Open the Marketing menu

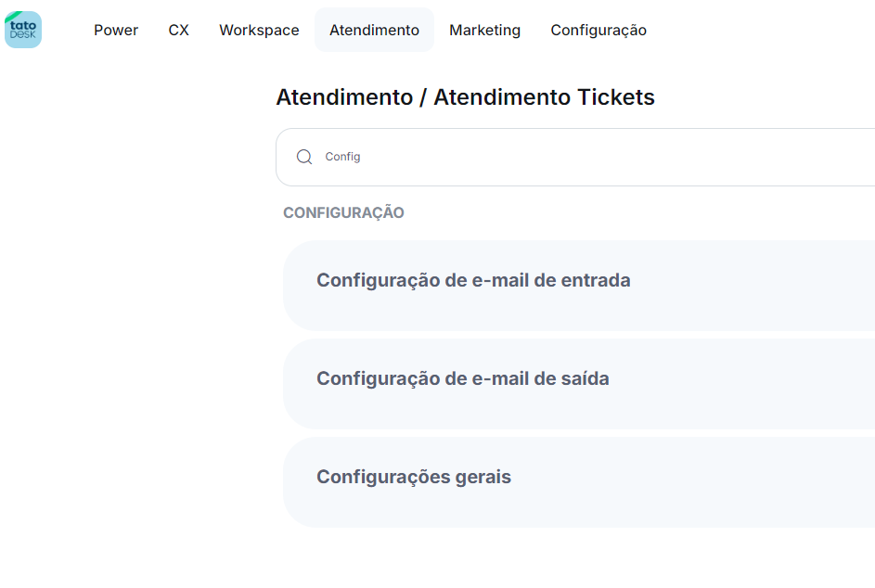point(484,30)
